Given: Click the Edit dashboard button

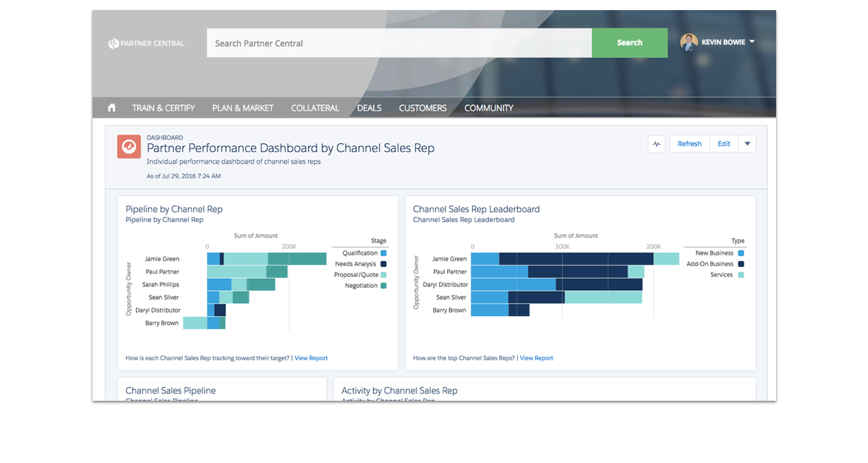Looking at the screenshot, I should tap(723, 144).
